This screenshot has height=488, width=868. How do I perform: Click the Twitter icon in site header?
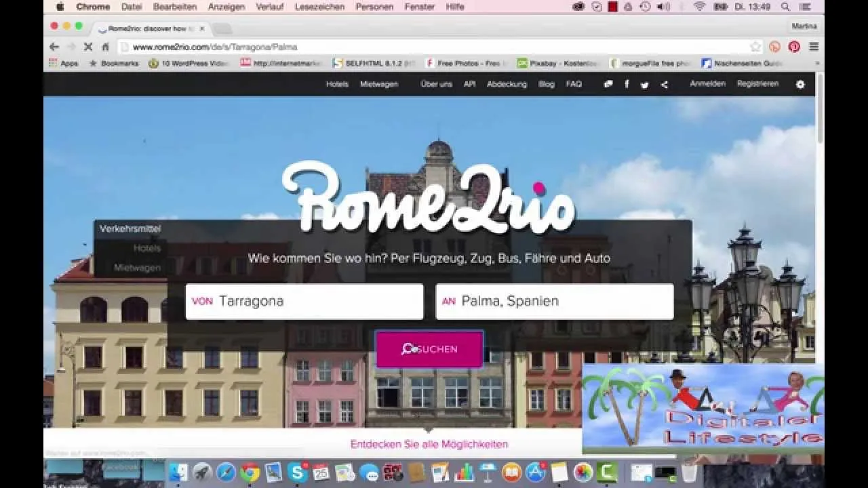tap(645, 85)
